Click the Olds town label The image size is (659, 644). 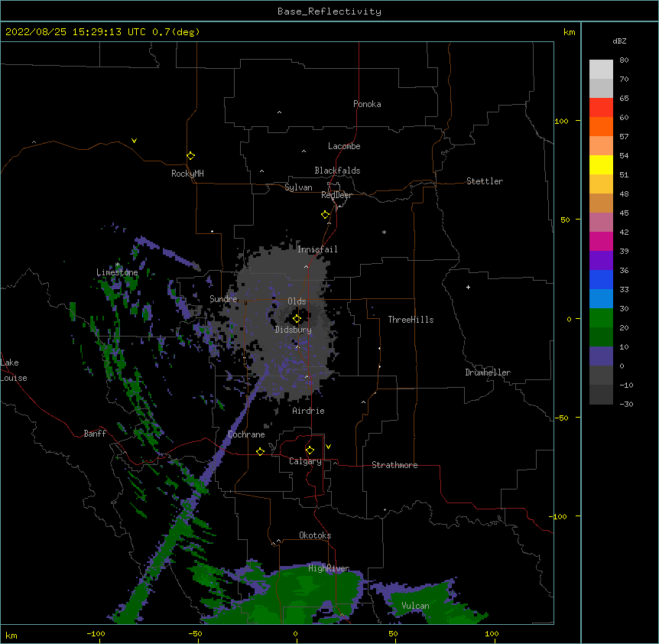click(297, 301)
